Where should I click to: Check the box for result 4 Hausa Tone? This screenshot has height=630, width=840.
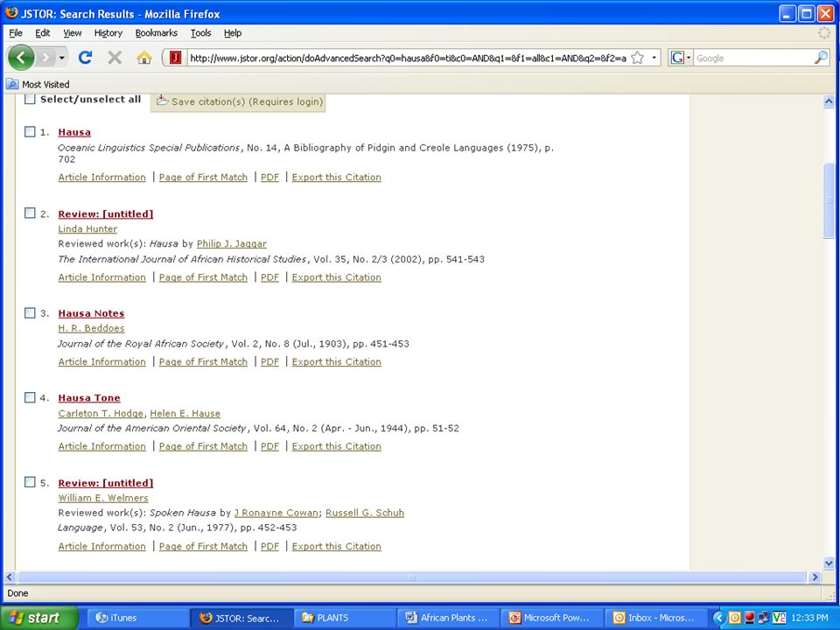click(x=30, y=397)
